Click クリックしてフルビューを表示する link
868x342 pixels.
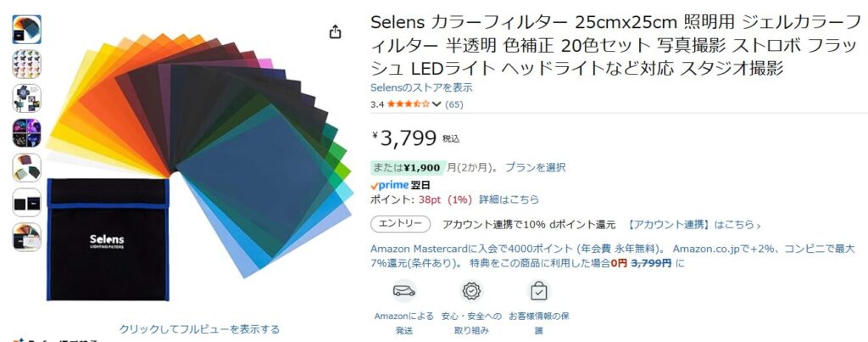pyautogui.click(x=199, y=329)
